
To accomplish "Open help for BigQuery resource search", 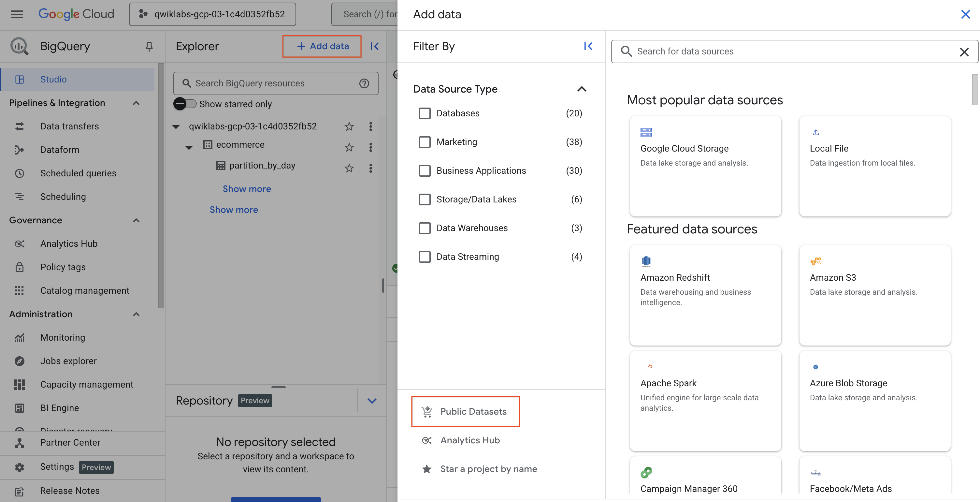I will click(x=364, y=83).
